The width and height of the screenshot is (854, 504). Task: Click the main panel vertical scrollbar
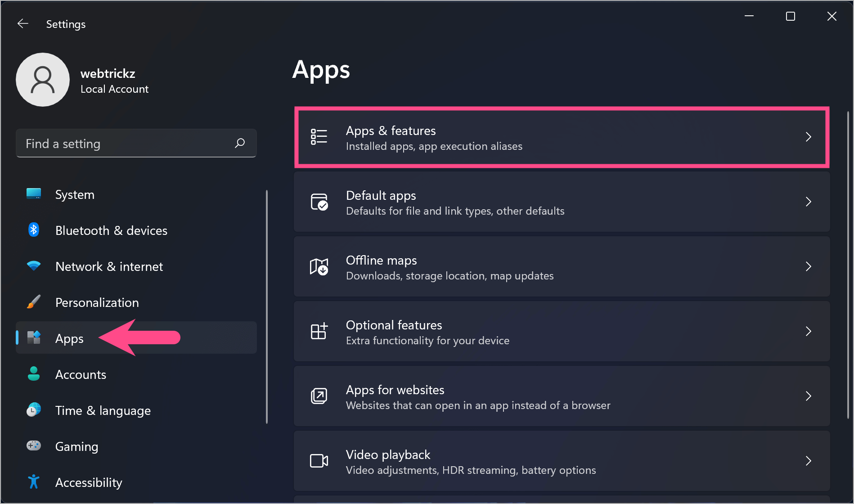coord(848,265)
